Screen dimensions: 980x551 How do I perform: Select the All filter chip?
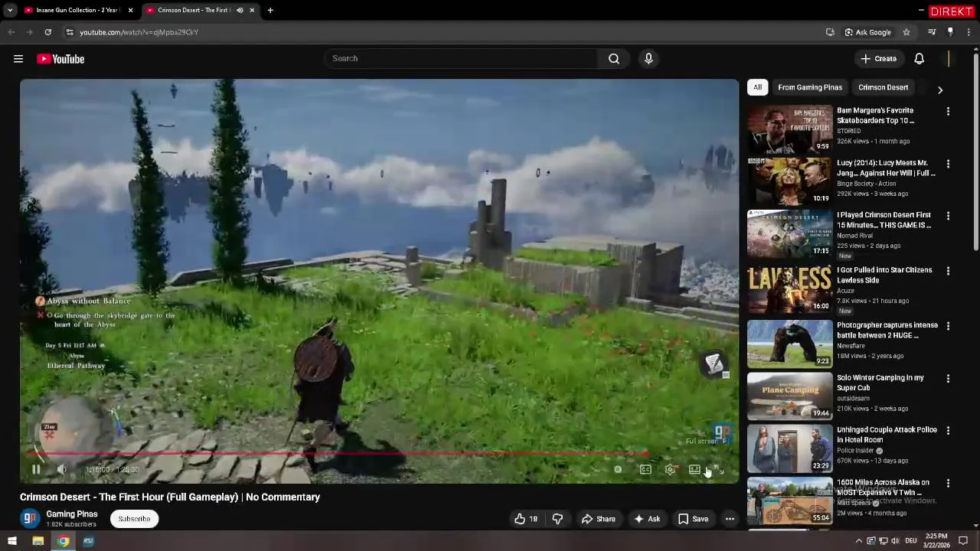coord(757,87)
